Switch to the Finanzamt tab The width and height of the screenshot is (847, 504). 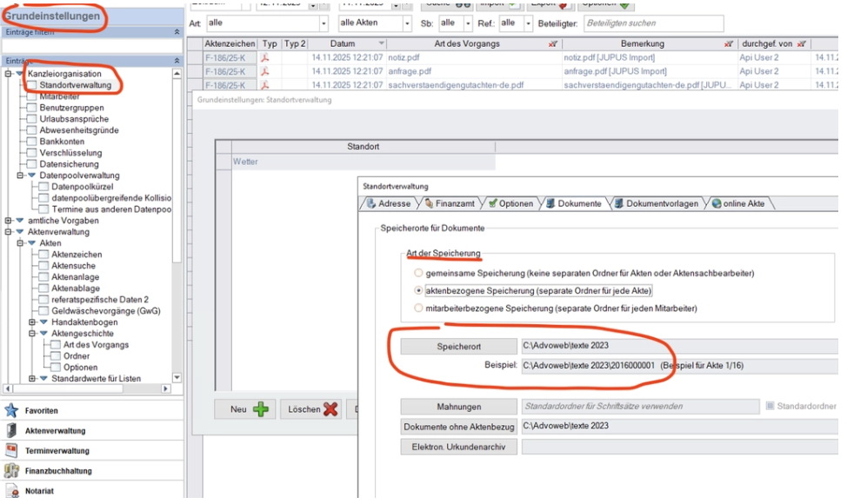[x=450, y=203]
